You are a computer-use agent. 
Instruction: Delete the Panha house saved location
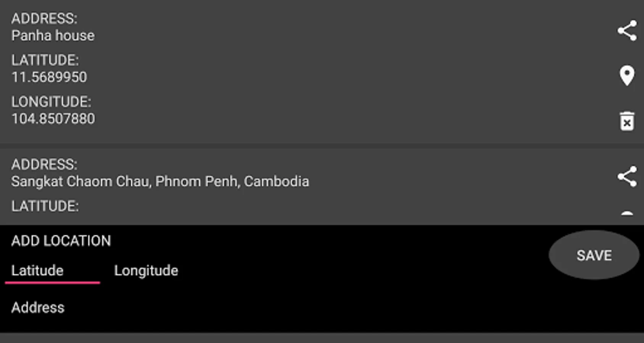click(x=627, y=121)
